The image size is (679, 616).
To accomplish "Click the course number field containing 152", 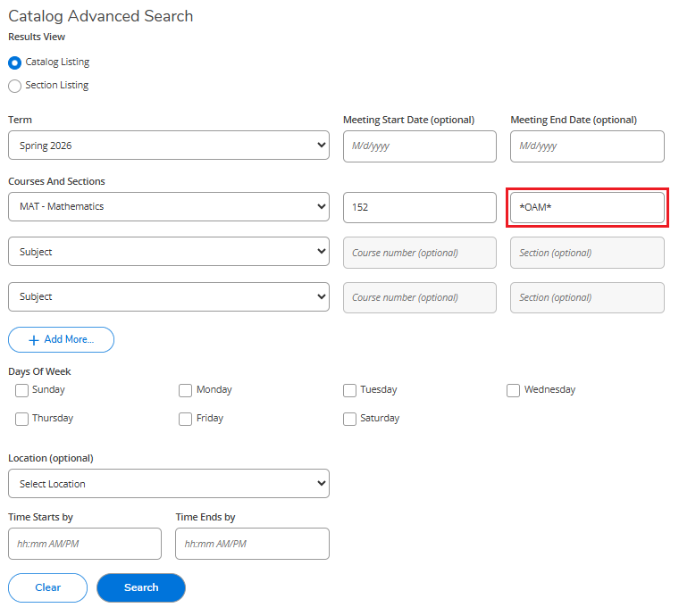I will (x=419, y=207).
